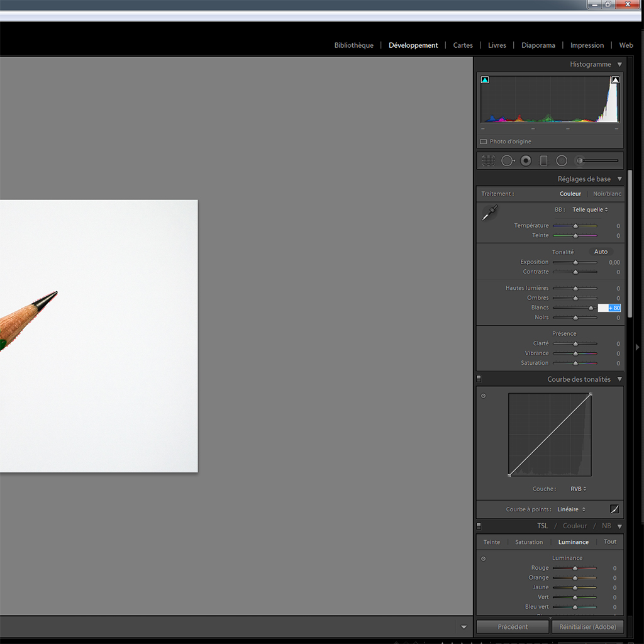
Task: Collapse the Histogramme panel
Action: click(619, 64)
